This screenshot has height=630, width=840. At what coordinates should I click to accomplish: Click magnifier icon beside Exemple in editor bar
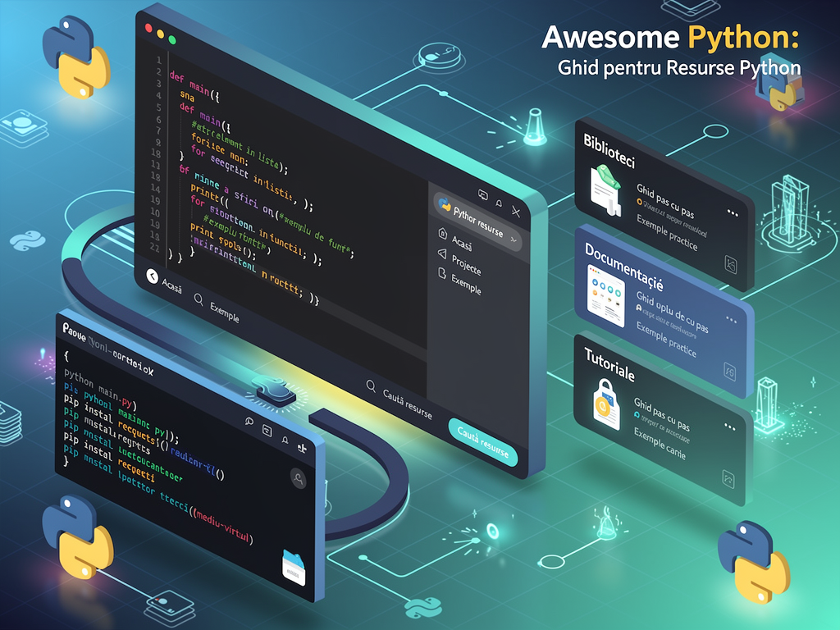click(x=199, y=299)
